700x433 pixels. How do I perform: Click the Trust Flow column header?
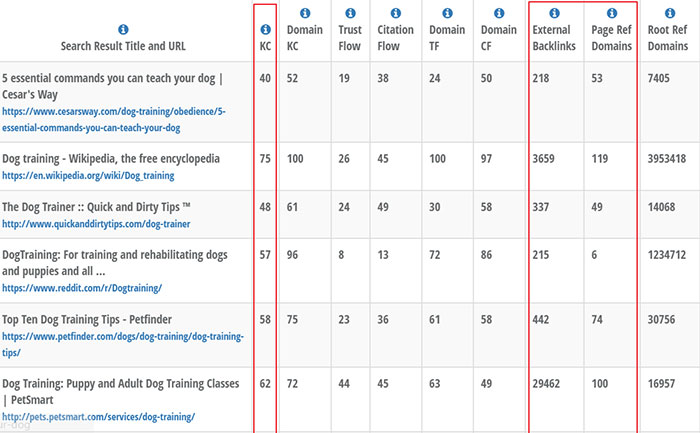pyautogui.click(x=350, y=37)
